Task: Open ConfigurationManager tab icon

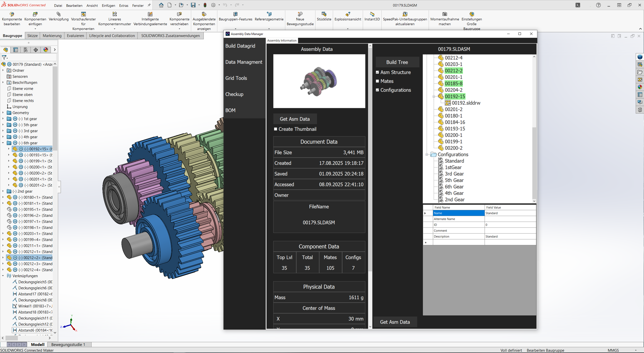Action: 26,50
